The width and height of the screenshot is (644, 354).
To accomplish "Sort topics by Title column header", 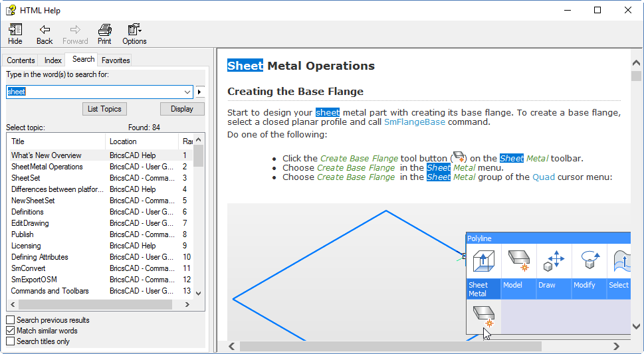I will pyautogui.click(x=56, y=141).
